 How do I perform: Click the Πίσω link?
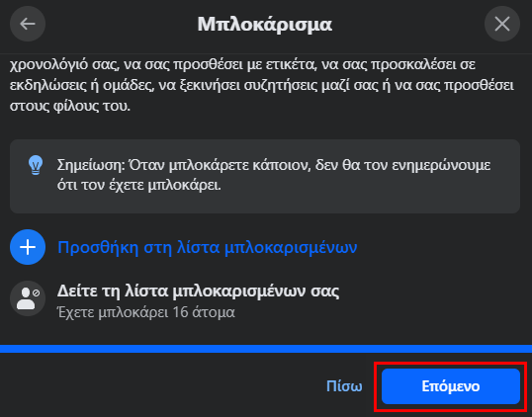point(344,386)
